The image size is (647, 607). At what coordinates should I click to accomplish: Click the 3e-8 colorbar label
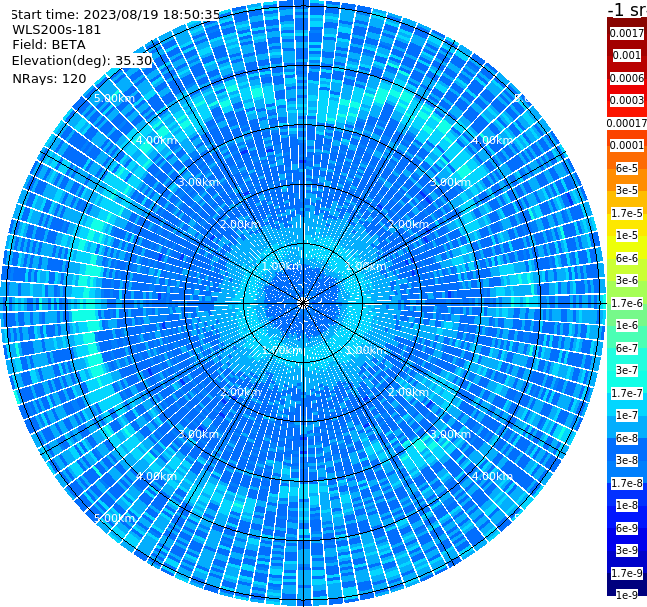coord(627,460)
